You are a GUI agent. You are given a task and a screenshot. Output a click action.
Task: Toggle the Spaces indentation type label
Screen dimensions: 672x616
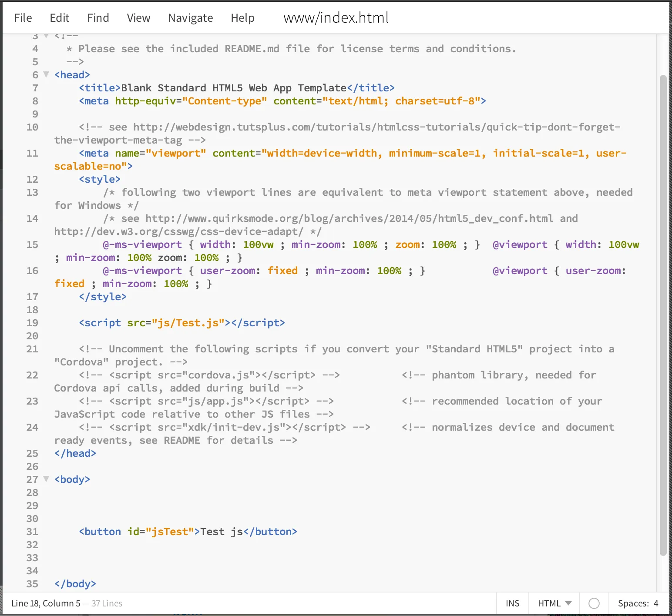pyautogui.click(x=633, y=603)
